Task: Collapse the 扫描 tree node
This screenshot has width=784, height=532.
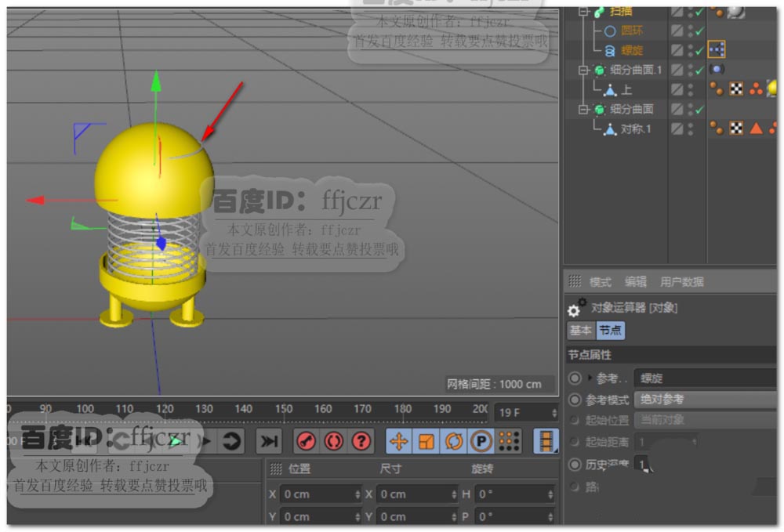Action: [583, 12]
